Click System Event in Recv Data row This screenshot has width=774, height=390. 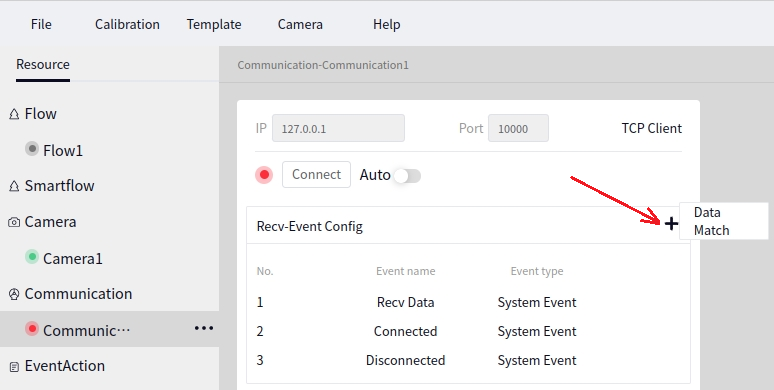tap(537, 302)
